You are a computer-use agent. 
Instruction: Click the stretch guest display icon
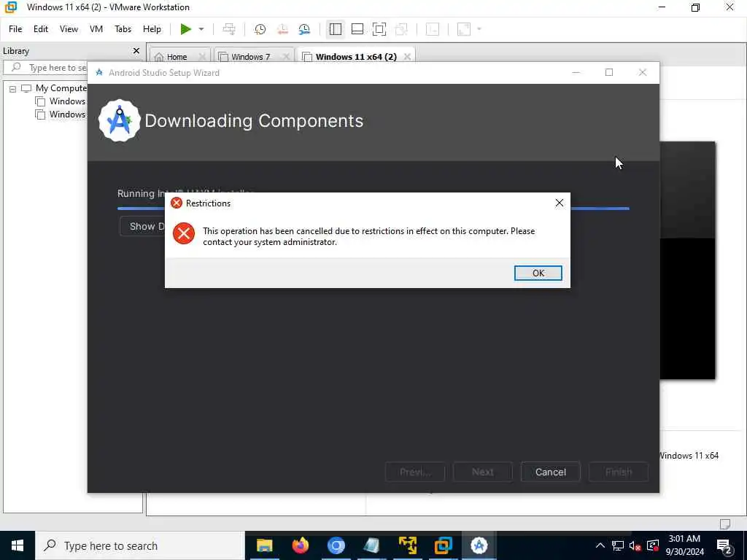464,29
